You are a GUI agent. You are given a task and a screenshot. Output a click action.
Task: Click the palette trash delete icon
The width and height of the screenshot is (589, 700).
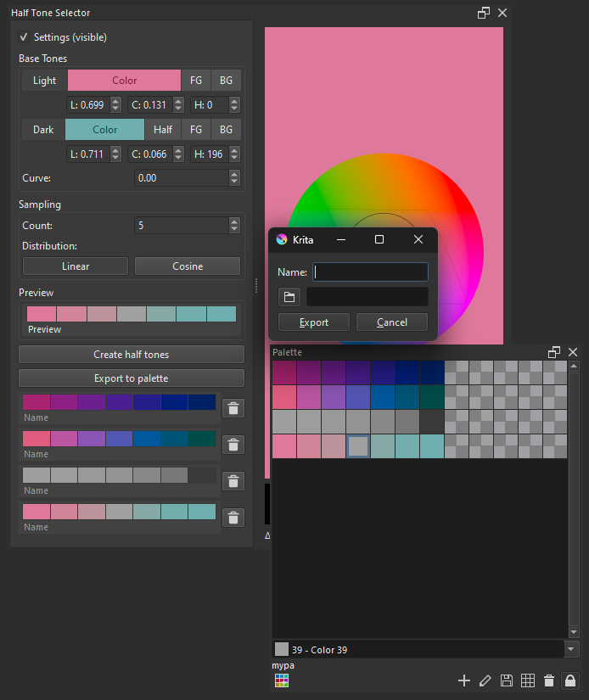pyautogui.click(x=549, y=680)
